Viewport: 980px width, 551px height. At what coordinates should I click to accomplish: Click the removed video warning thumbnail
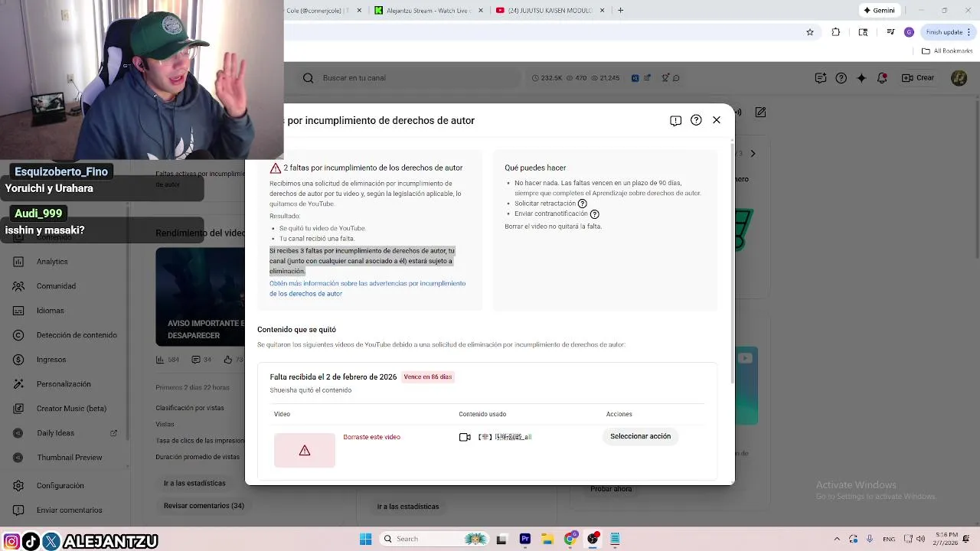305,450
